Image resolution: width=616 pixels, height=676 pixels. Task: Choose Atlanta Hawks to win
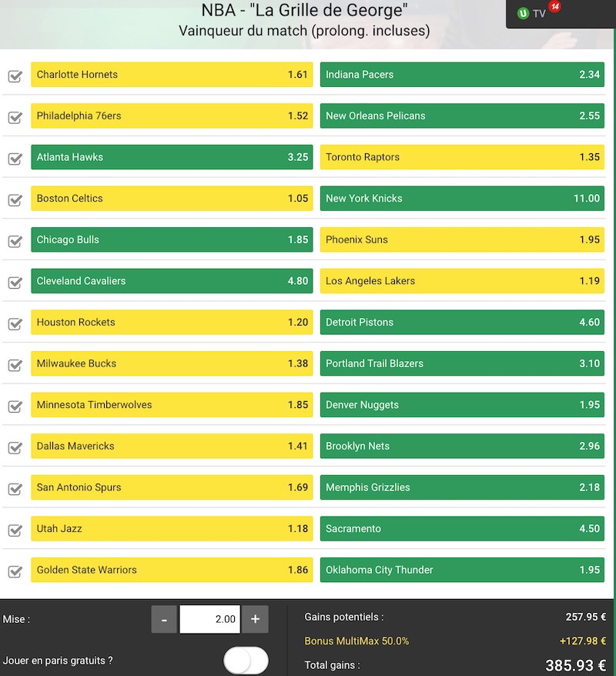pyautogui.click(x=172, y=157)
